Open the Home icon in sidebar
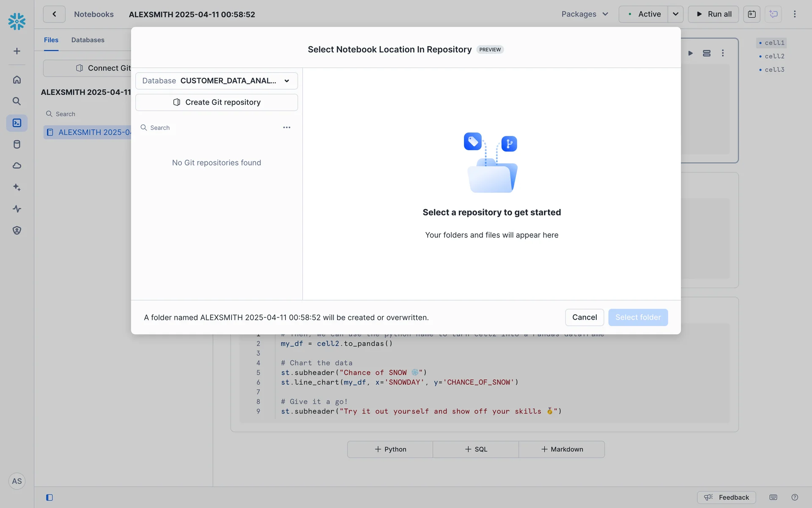The height and width of the screenshot is (508, 812). 17,80
